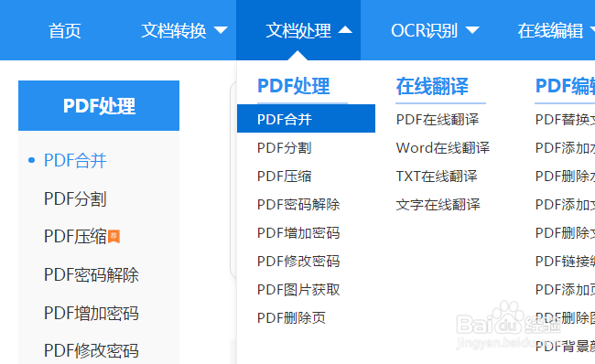Select PDF分割 in the left sidebar
Viewport: 595px width, 364px height.
tap(75, 198)
